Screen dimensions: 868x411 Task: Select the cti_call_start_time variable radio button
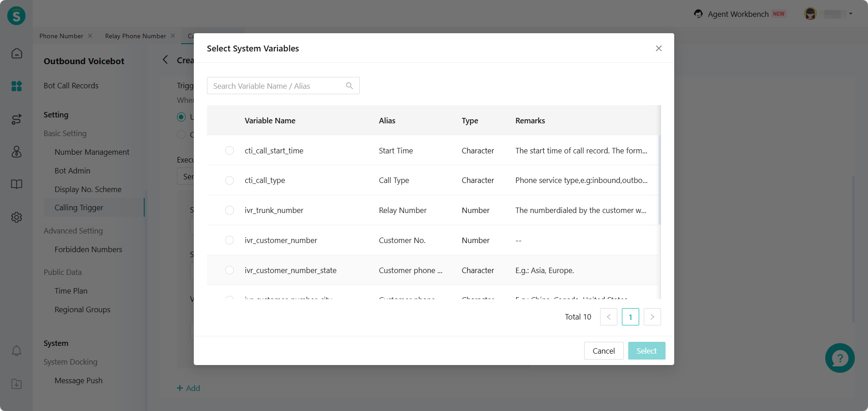tap(229, 151)
